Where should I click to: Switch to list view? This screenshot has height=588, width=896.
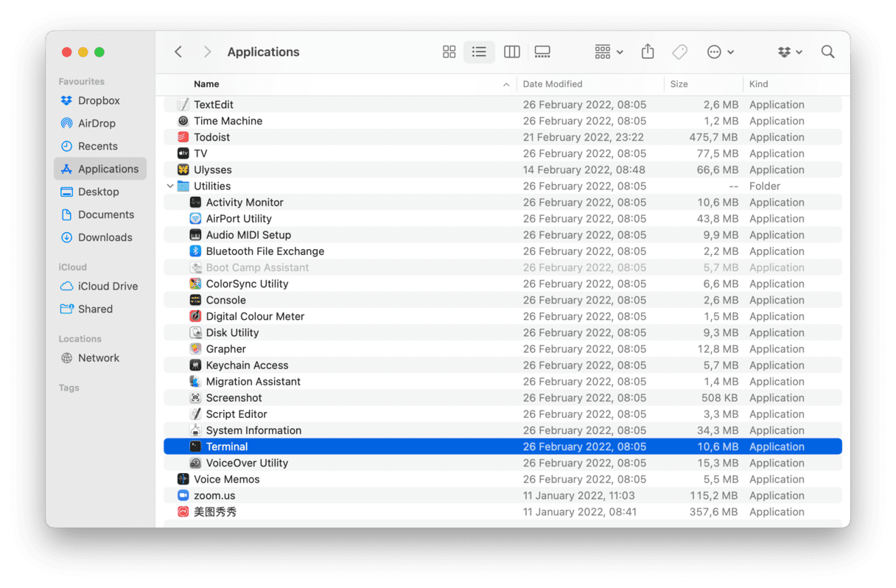(x=479, y=52)
